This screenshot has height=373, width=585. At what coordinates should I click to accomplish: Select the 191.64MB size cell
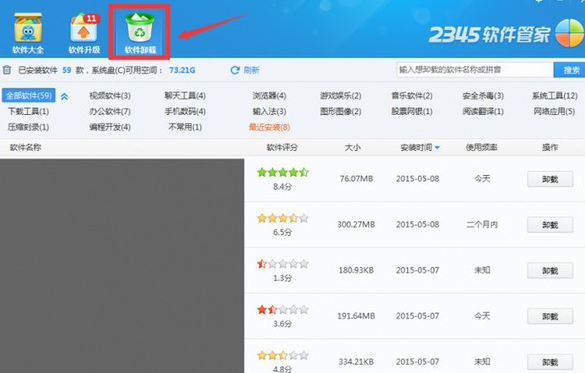[x=356, y=316]
